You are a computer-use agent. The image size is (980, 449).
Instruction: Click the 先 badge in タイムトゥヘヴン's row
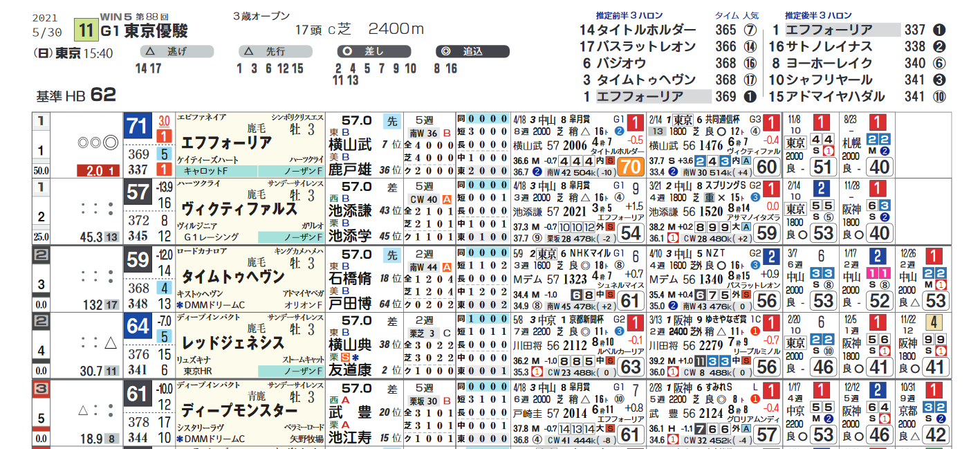(391, 255)
